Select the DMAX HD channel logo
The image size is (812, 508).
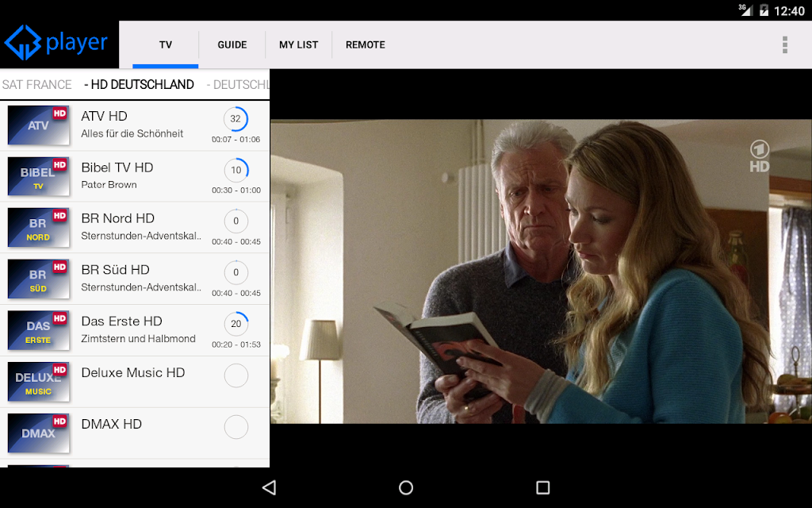click(x=38, y=433)
